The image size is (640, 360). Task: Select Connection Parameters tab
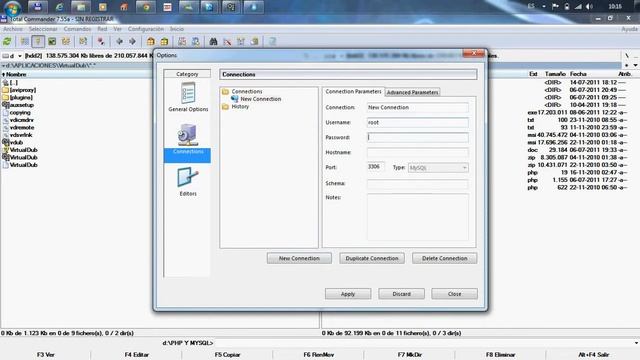pos(353,92)
